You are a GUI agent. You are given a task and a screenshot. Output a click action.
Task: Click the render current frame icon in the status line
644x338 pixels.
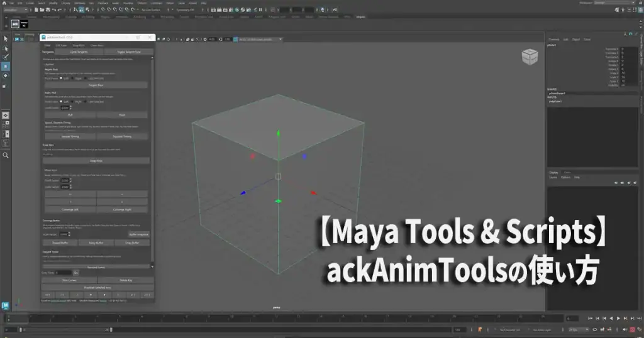pos(219,9)
